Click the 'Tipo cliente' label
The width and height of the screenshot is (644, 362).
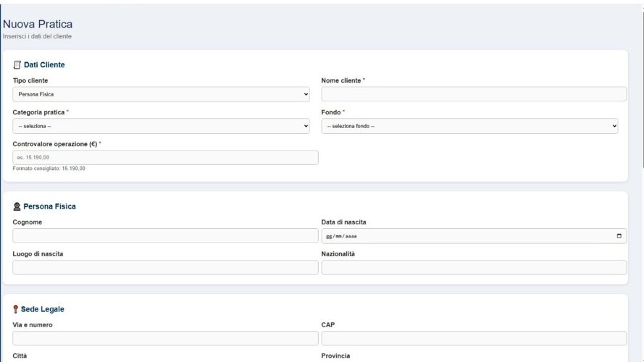click(x=30, y=80)
